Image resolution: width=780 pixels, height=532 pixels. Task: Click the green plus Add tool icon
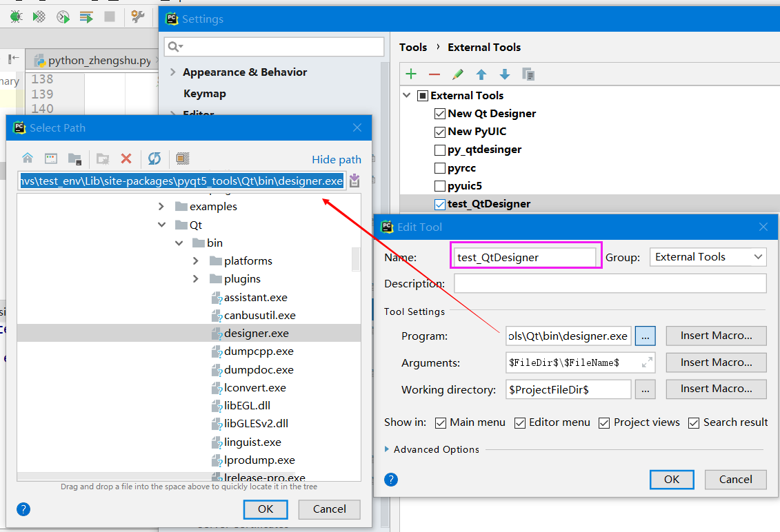411,74
